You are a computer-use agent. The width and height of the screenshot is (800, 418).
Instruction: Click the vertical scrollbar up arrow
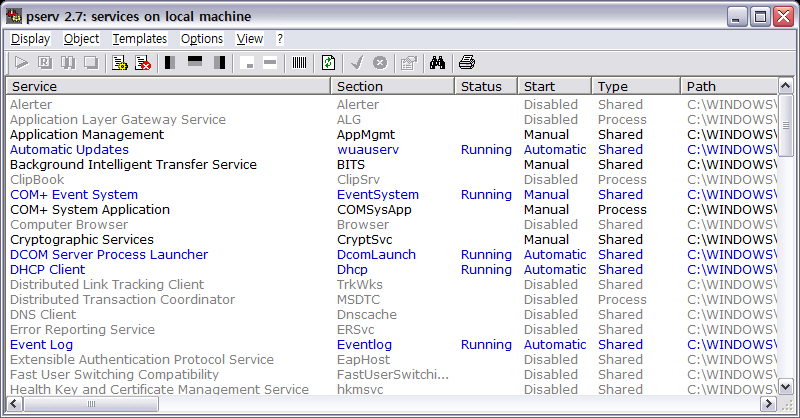pos(786,86)
